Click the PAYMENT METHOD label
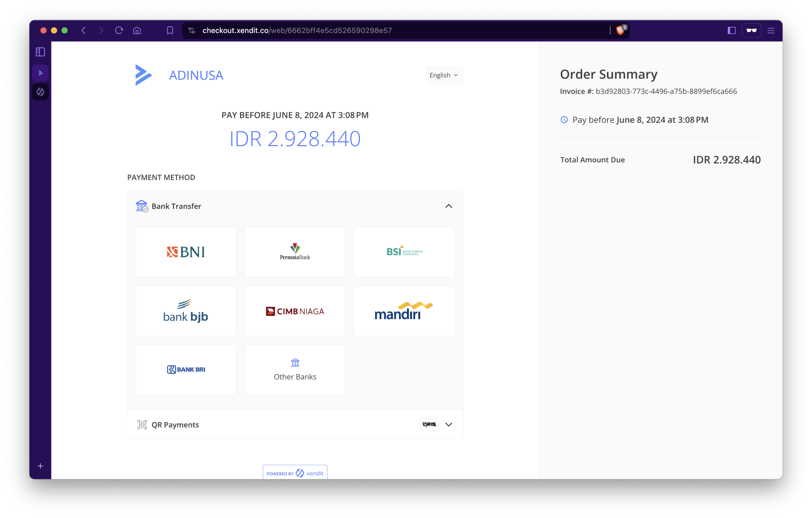This screenshot has width=812, height=518. pos(161,178)
